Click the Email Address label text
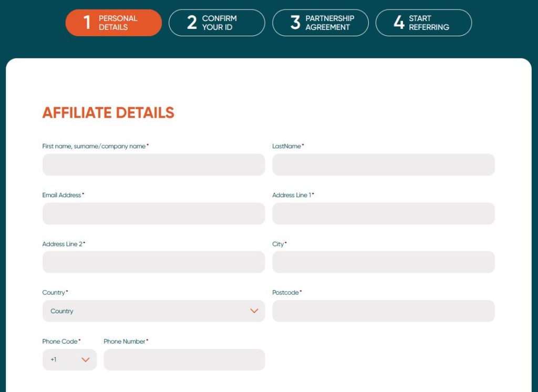 click(62, 195)
